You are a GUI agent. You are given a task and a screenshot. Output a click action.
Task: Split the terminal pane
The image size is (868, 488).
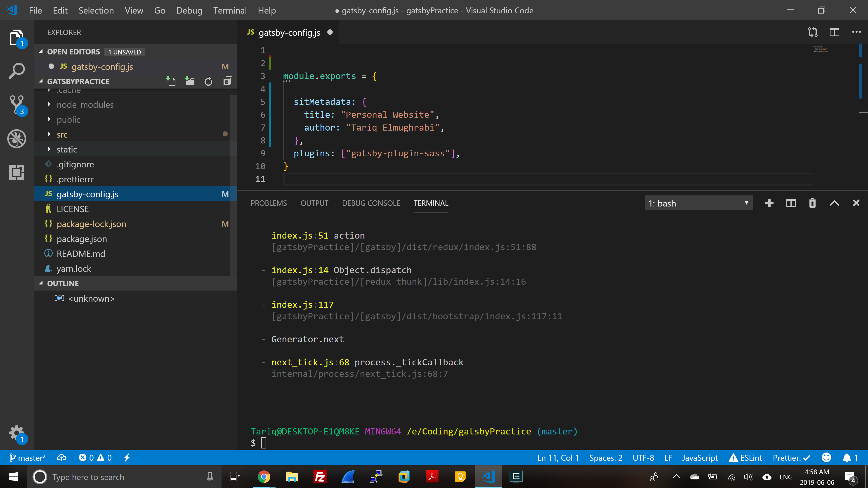pyautogui.click(x=791, y=203)
